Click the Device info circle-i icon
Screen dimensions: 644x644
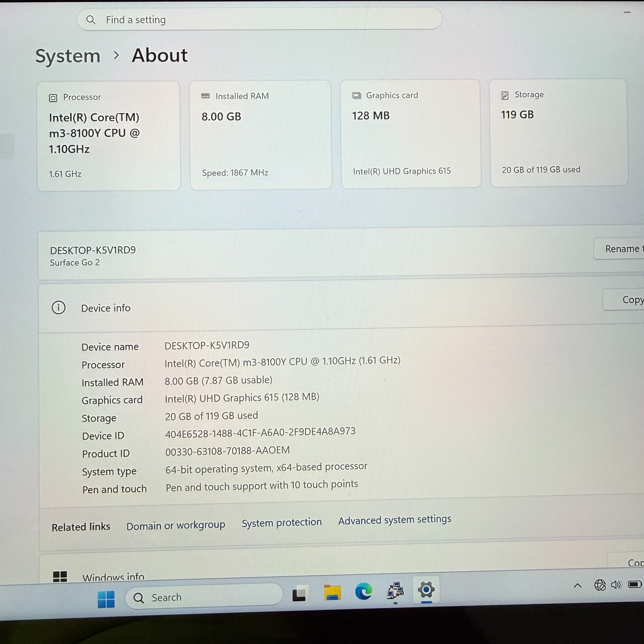(x=59, y=308)
